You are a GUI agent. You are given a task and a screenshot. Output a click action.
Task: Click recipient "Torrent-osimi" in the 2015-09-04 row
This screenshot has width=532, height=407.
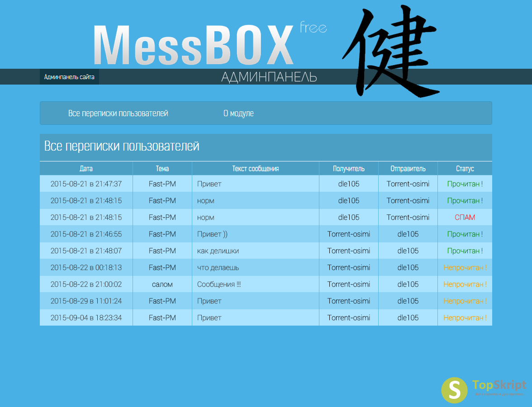349,318
